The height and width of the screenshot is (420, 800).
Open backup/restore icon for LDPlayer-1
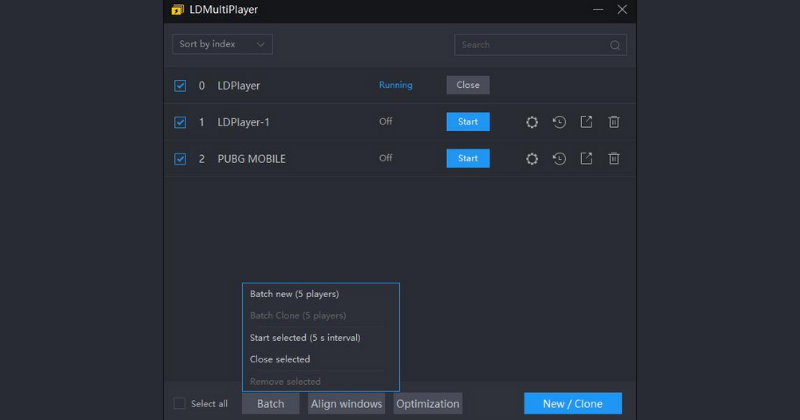click(559, 122)
